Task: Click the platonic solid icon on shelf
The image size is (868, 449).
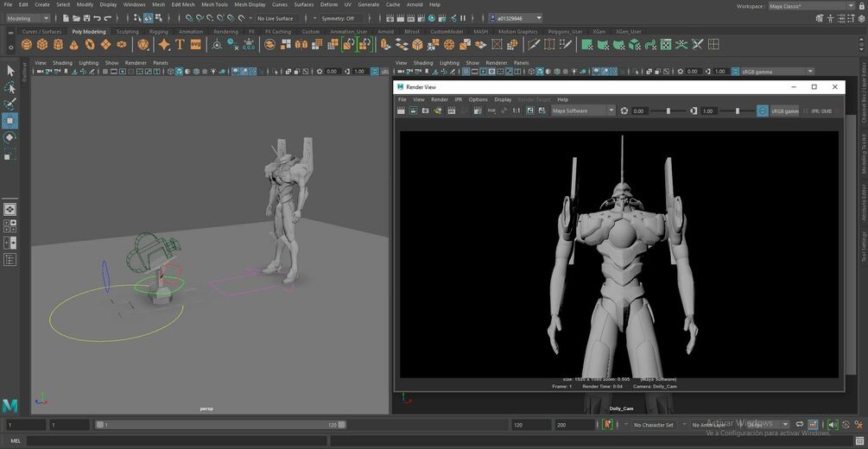Action: pos(143,44)
